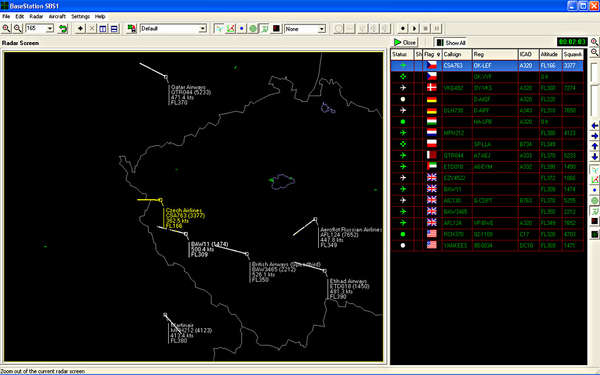Click the blue left arrow pan icon
Viewport: 600px width, 375px height.
click(x=595, y=126)
